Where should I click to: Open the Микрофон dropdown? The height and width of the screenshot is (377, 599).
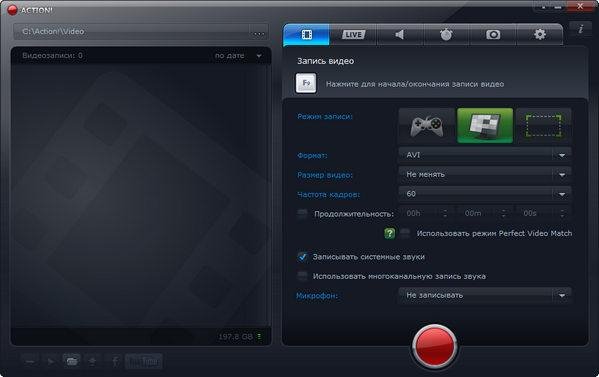point(485,295)
